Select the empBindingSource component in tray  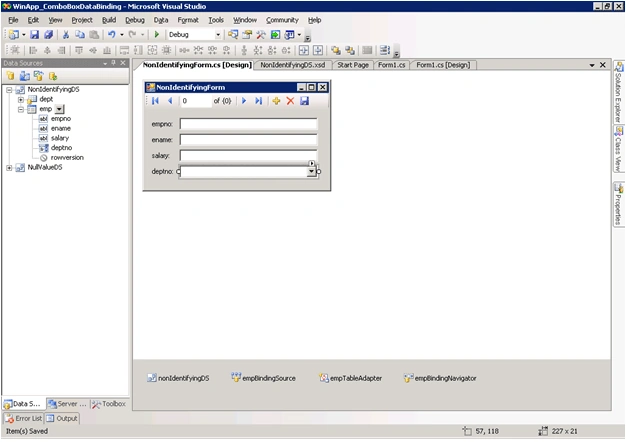tap(264, 378)
